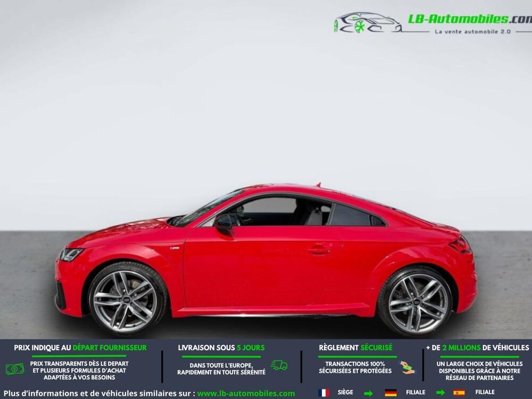The height and width of the screenshot is (399, 532).
Task: Click the hand holding money icon
Action: [407, 368]
